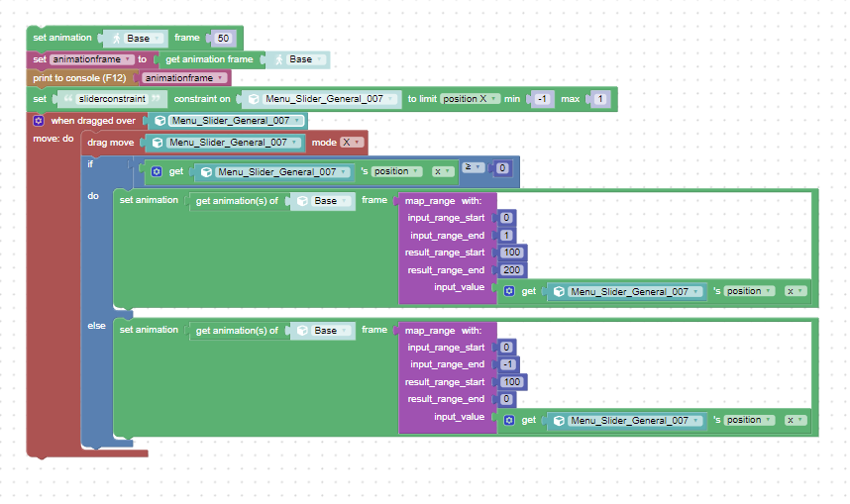The width and height of the screenshot is (850, 504).
Task: Select the "when dragged over" block label
Action: click(x=93, y=121)
